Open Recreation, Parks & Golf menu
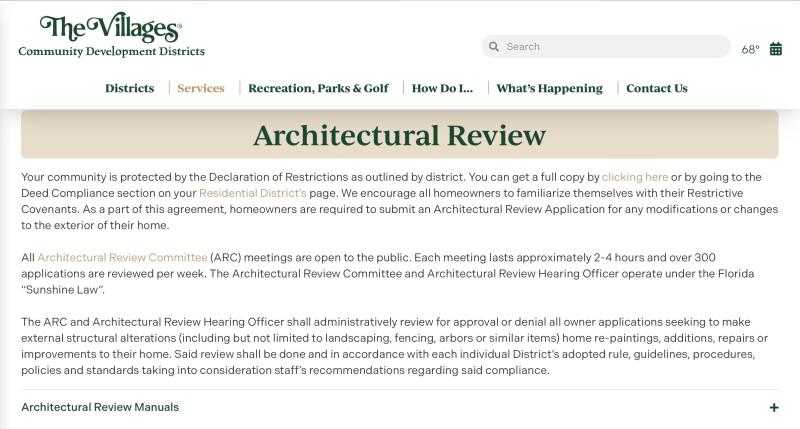This screenshot has height=429, width=800. (x=318, y=88)
